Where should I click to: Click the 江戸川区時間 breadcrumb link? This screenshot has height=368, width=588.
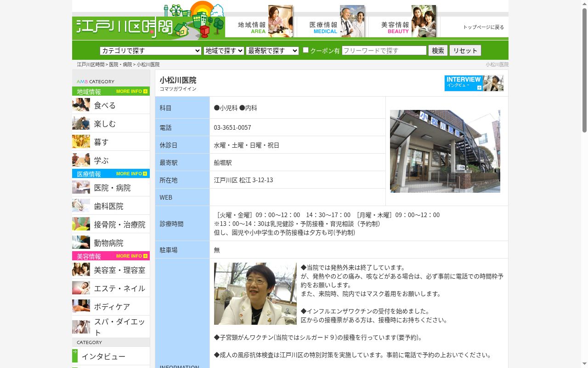(x=90, y=64)
